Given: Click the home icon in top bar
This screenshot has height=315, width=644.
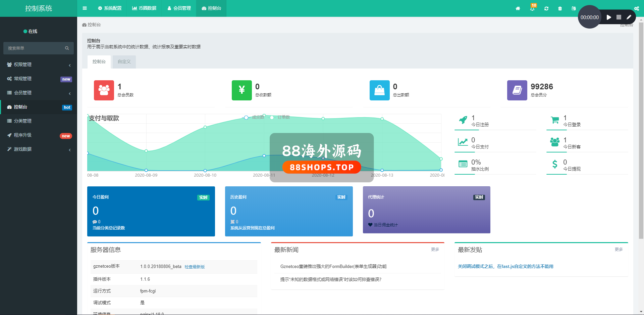Looking at the screenshot, I should point(518,9).
